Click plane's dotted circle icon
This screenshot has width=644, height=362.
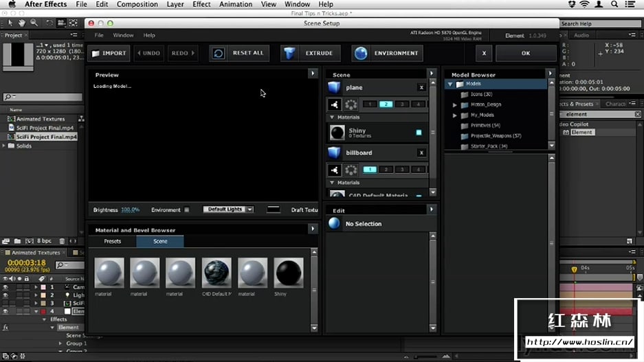351,104
